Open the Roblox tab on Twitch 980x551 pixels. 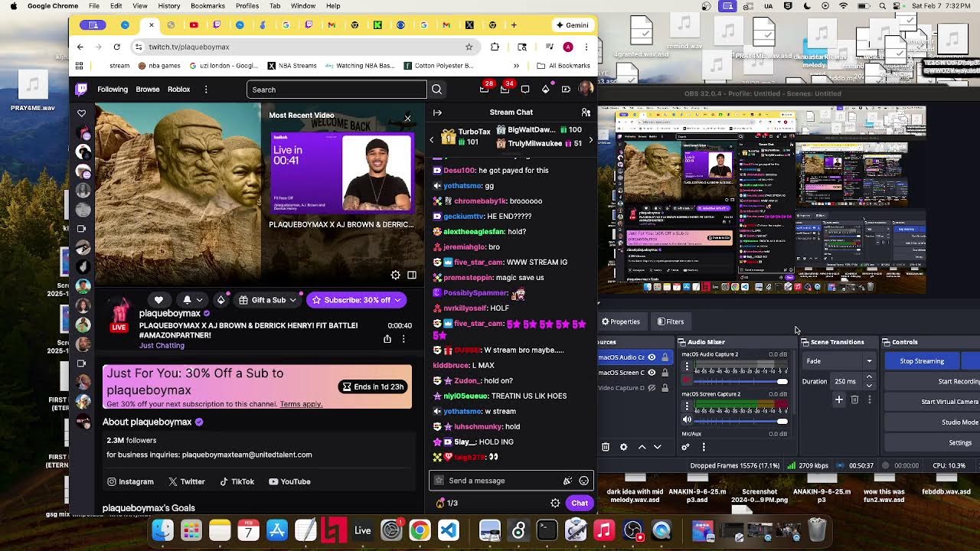178,90
